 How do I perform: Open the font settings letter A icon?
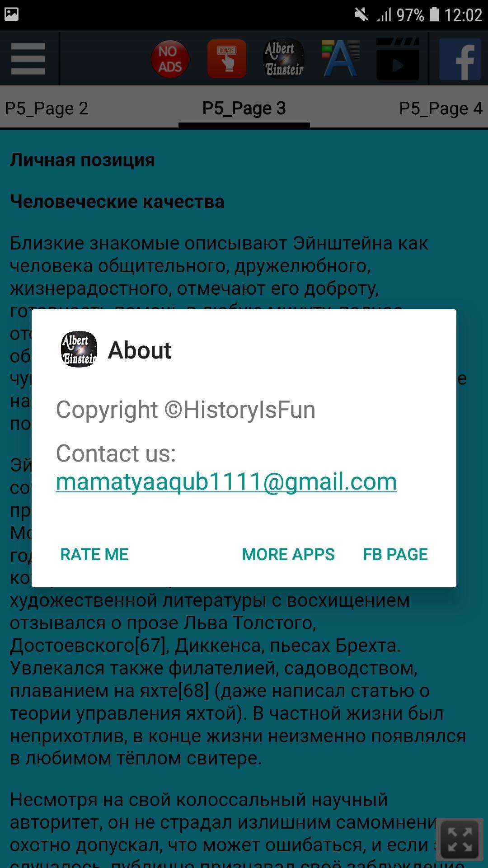pyautogui.click(x=341, y=59)
